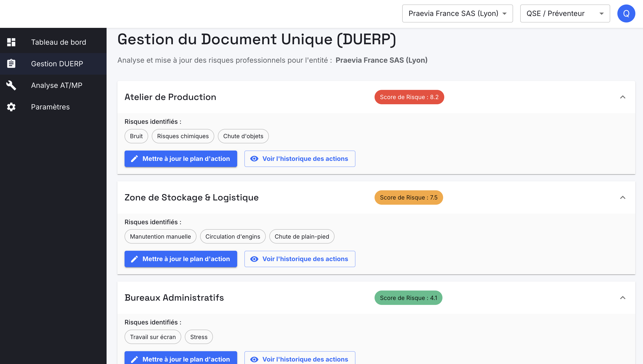Open the QSE / Préventeur role dropdown
Viewport: 643px width, 364px height.
[x=565, y=13]
